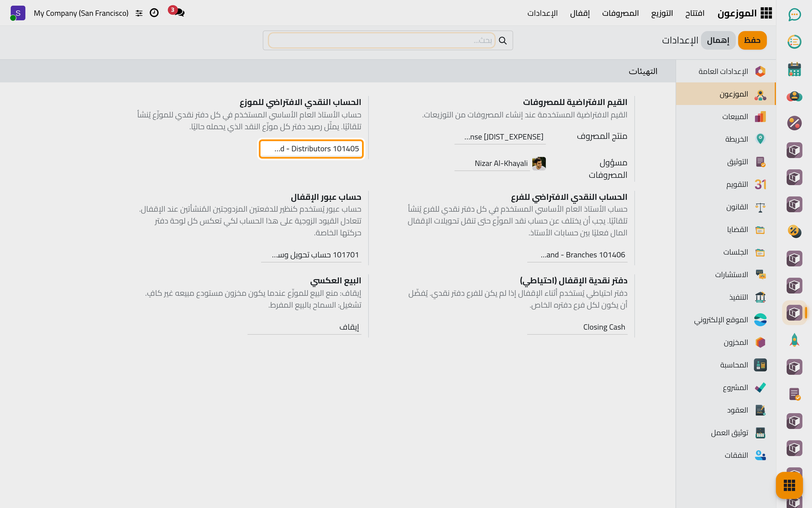Open the messages chat icon with badge 3
The image size is (812, 508).
[177, 12]
